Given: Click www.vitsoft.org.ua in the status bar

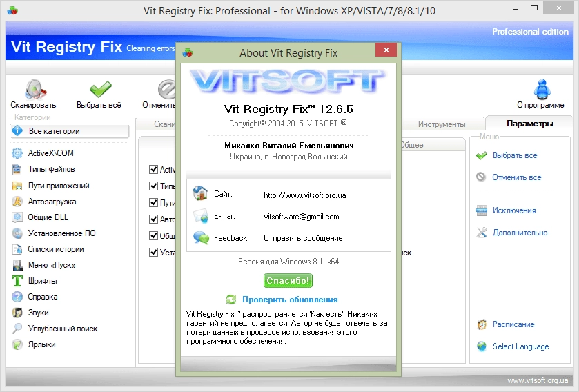Looking at the screenshot, I should click(538, 380).
